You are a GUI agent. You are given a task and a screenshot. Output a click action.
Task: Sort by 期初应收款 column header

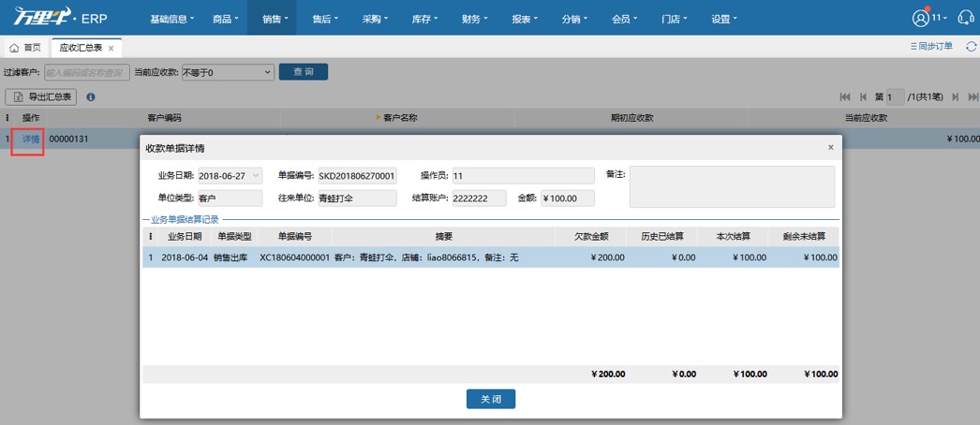[631, 117]
